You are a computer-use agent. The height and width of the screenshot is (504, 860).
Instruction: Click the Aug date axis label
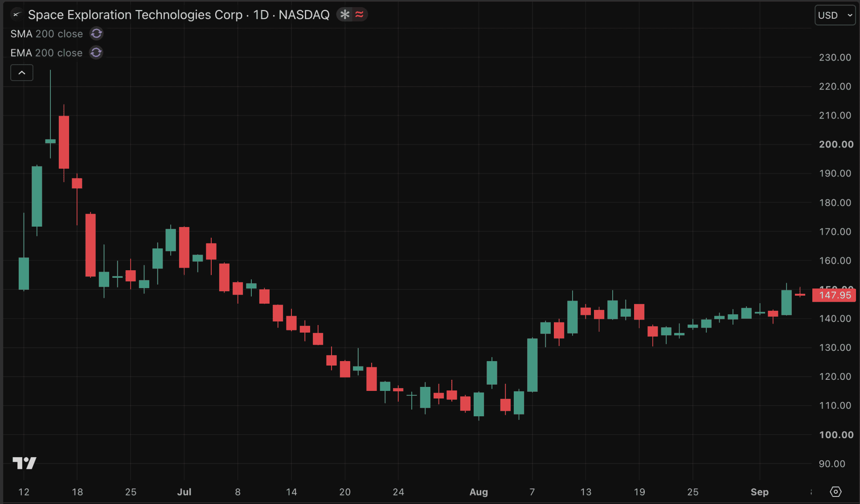[x=479, y=492]
